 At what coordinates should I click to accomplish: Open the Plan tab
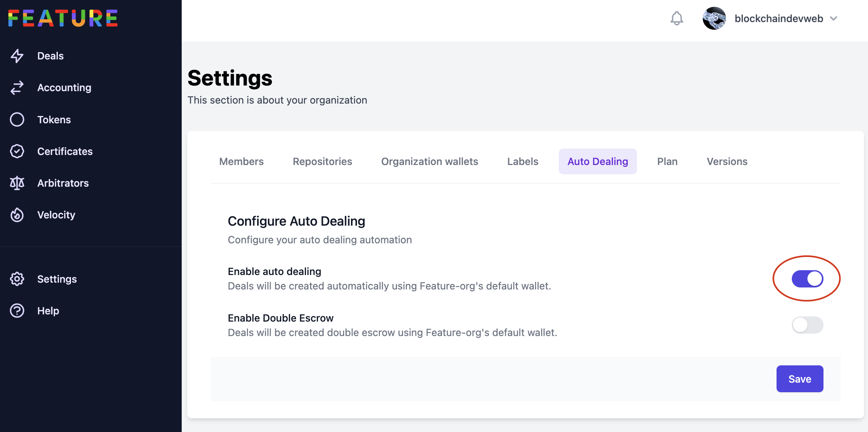point(667,161)
